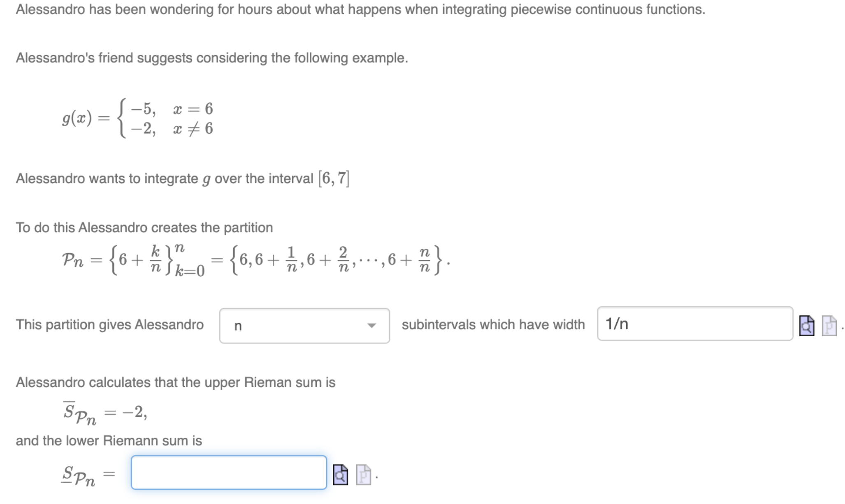The width and height of the screenshot is (845, 504).
Task: Click the text 'subintervals which have width'
Action: 493,325
